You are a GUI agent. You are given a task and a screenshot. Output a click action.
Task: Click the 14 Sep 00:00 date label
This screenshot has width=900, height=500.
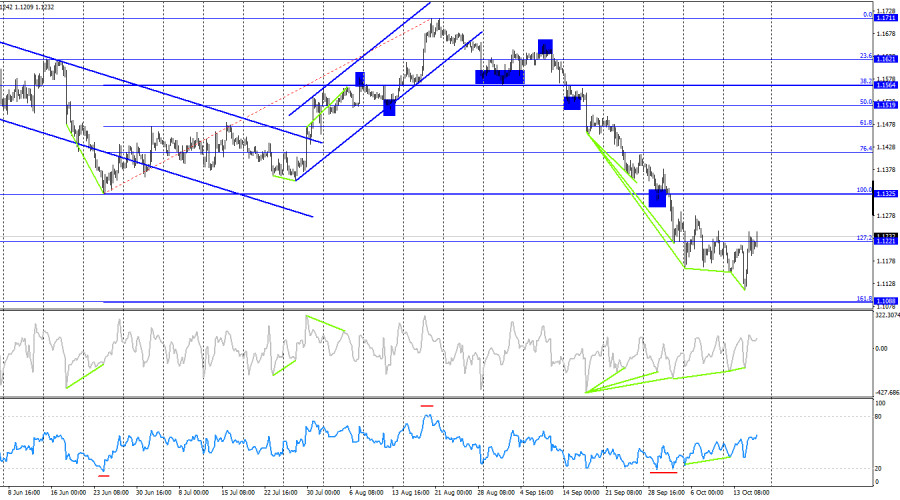[581, 493]
